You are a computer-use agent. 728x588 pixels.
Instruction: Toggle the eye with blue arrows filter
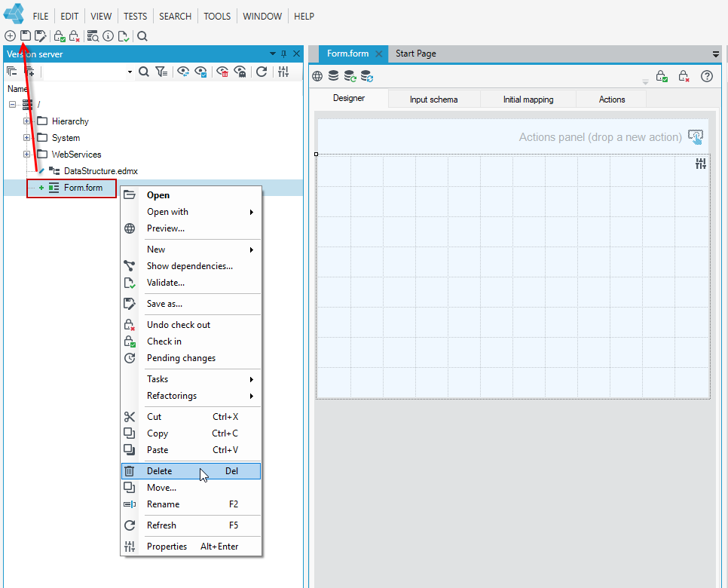183,72
